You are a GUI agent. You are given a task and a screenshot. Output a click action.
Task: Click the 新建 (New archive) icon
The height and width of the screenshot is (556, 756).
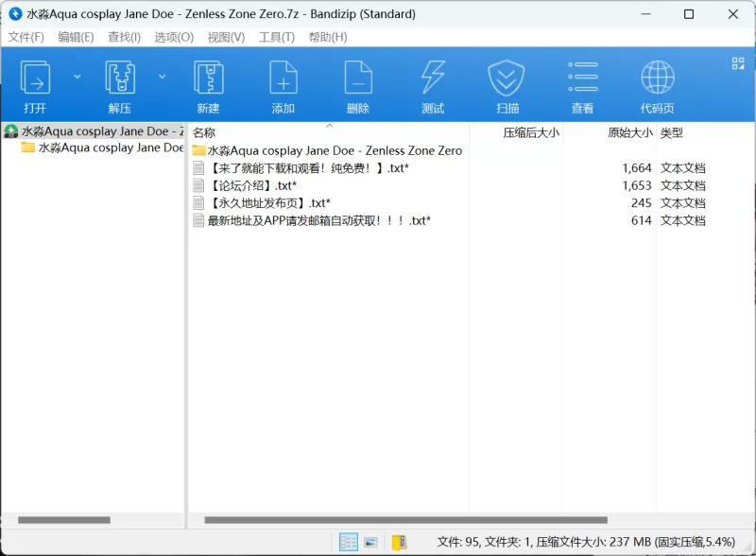(208, 85)
